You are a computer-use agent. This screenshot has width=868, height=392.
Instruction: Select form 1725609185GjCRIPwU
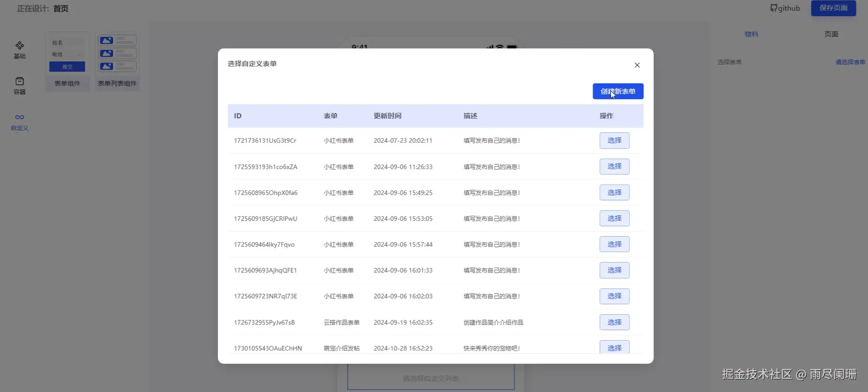pyautogui.click(x=614, y=218)
